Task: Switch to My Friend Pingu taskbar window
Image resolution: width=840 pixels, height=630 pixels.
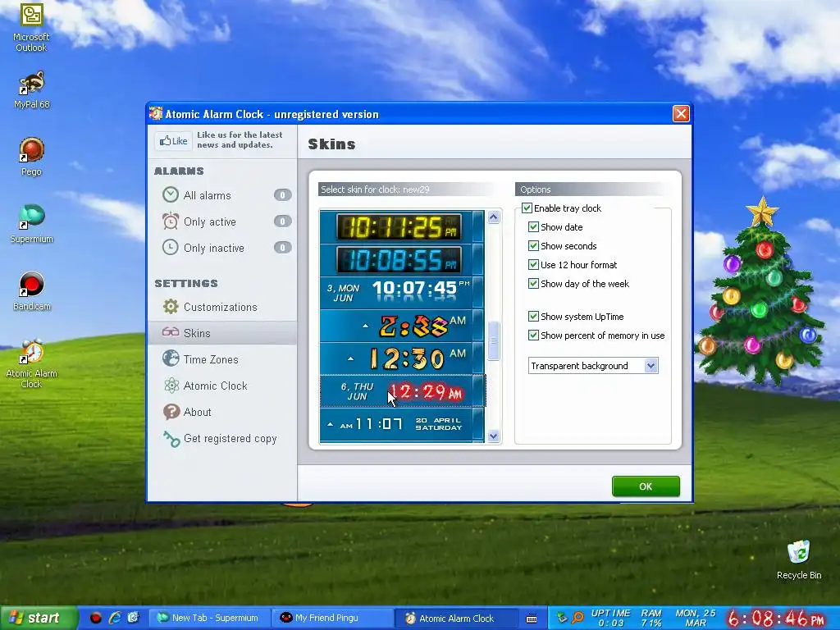Action: (x=332, y=618)
